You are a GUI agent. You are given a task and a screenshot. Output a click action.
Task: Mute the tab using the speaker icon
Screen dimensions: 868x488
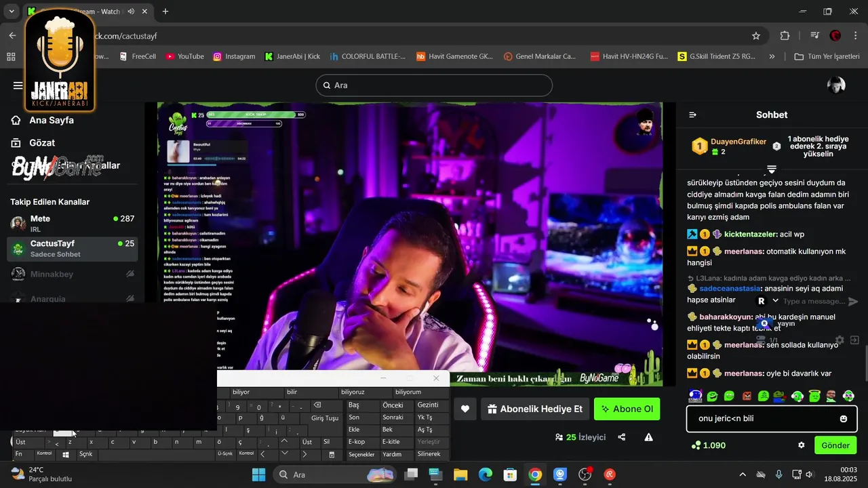coord(131,12)
